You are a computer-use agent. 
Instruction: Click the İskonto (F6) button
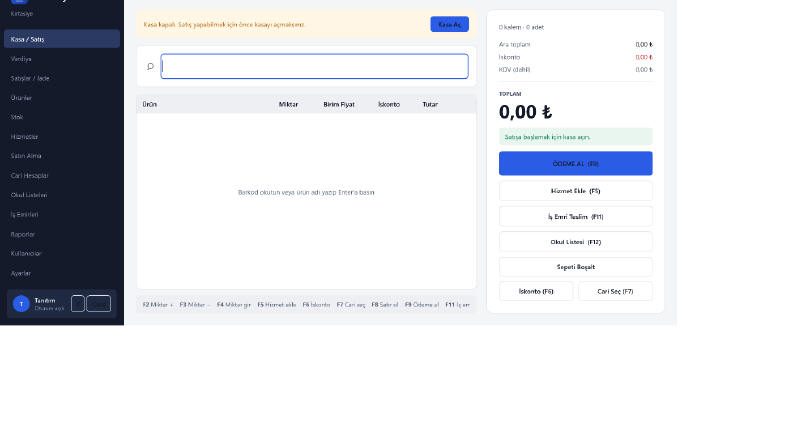(536, 291)
